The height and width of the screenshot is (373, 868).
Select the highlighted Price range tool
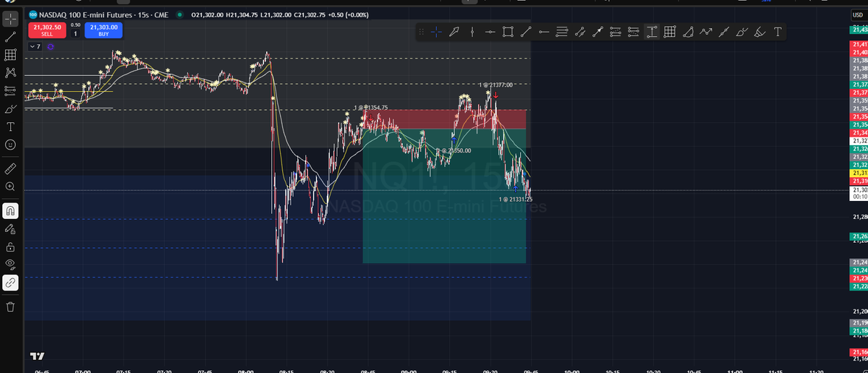point(652,32)
